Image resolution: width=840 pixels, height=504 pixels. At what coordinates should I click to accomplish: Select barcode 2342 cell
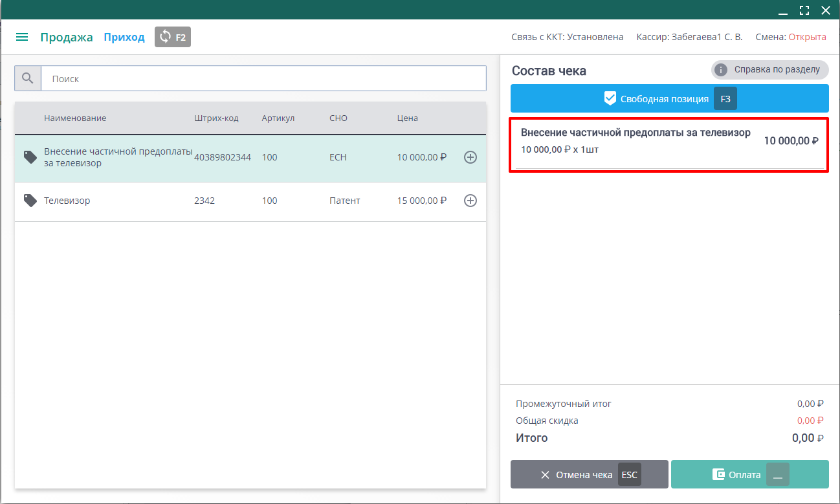coord(204,201)
